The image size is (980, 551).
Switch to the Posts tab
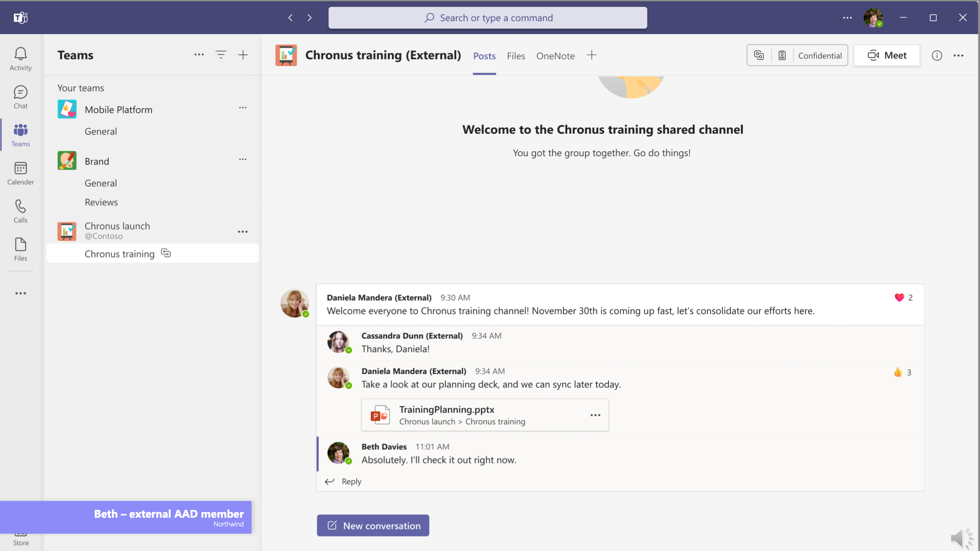point(484,56)
